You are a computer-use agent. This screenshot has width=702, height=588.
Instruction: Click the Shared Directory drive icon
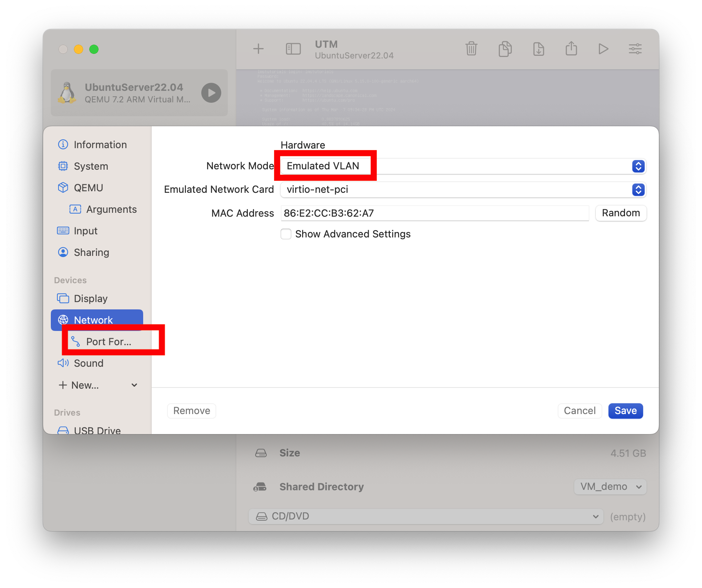click(260, 487)
